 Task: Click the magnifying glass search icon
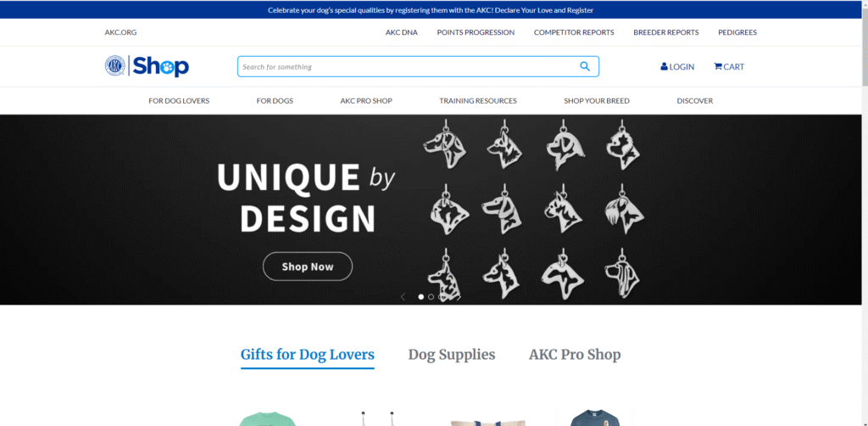[585, 66]
